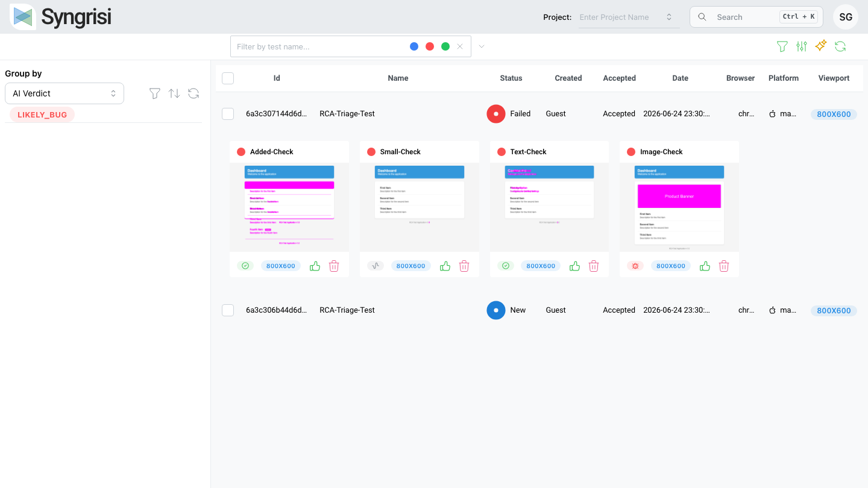Screen dimensions: 868x488
Task: Click sidebar filter funnel icon
Action: 155,93
